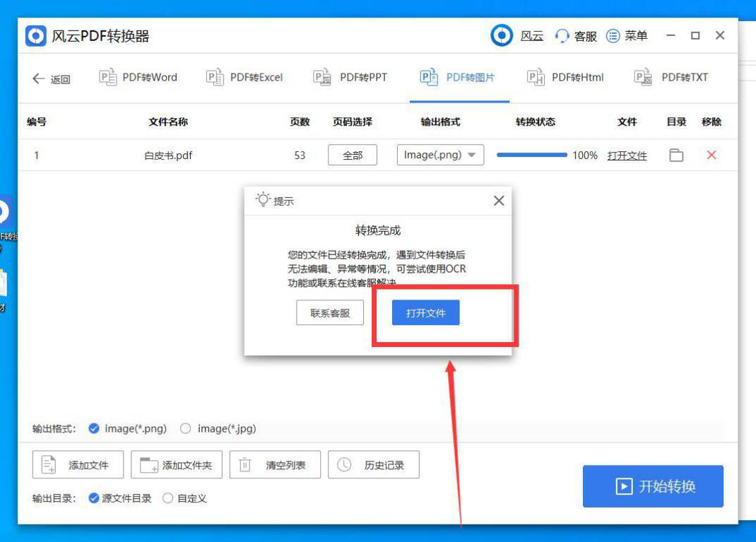Click the 页数 value 53
This screenshot has height=542, width=756.
pos(300,155)
